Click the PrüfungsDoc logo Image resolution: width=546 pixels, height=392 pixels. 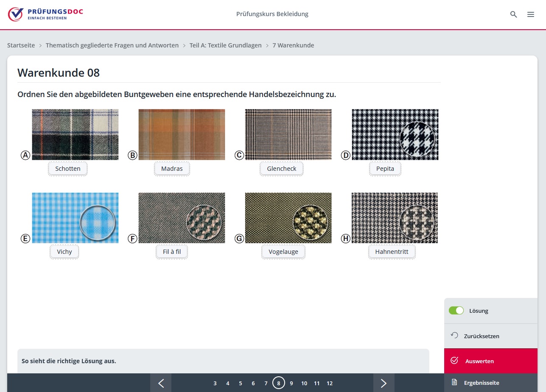45,14
